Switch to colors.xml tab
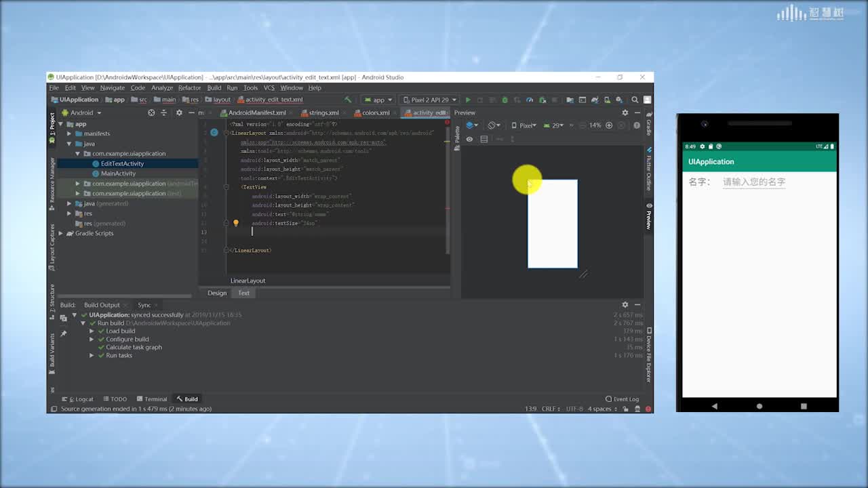The width and height of the screenshot is (868, 488). [x=372, y=113]
